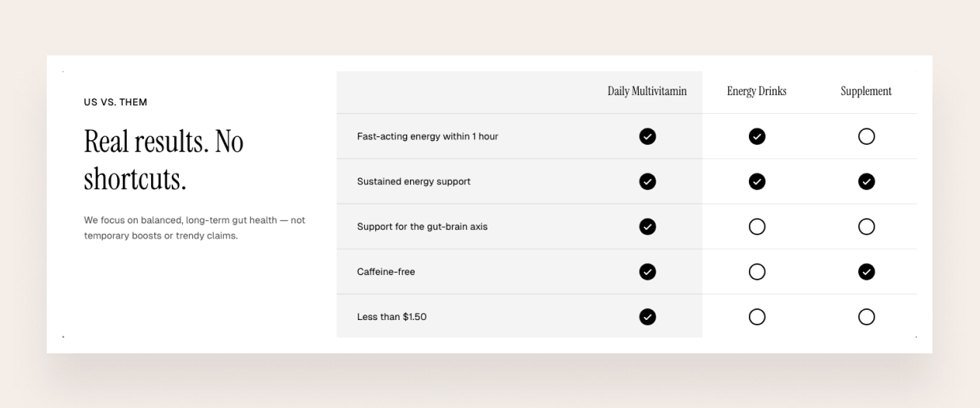
Task: Click Supplement checkmark in Caffeine-free row
Action: pos(866,272)
